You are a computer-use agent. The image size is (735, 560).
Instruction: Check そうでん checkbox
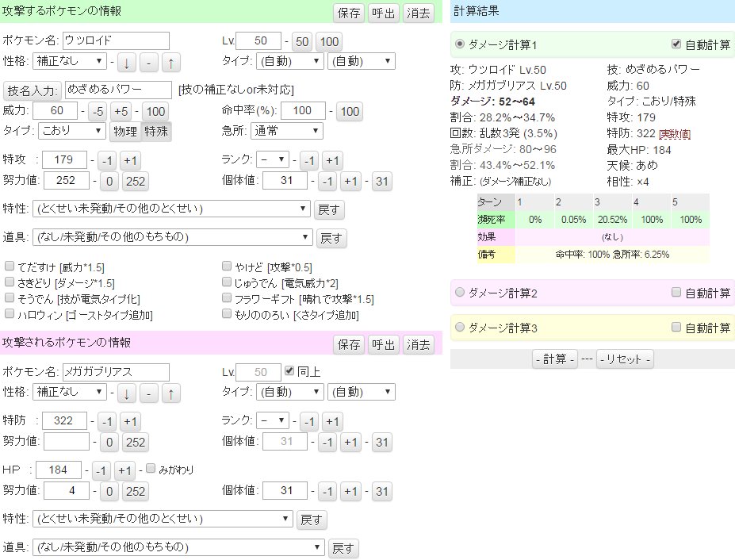(10, 297)
